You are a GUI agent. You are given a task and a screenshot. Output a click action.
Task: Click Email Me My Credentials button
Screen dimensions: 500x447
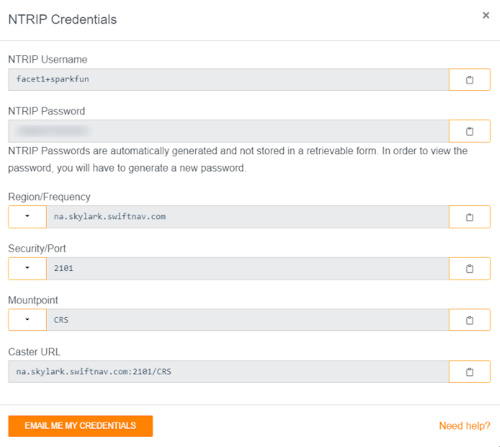click(x=80, y=426)
